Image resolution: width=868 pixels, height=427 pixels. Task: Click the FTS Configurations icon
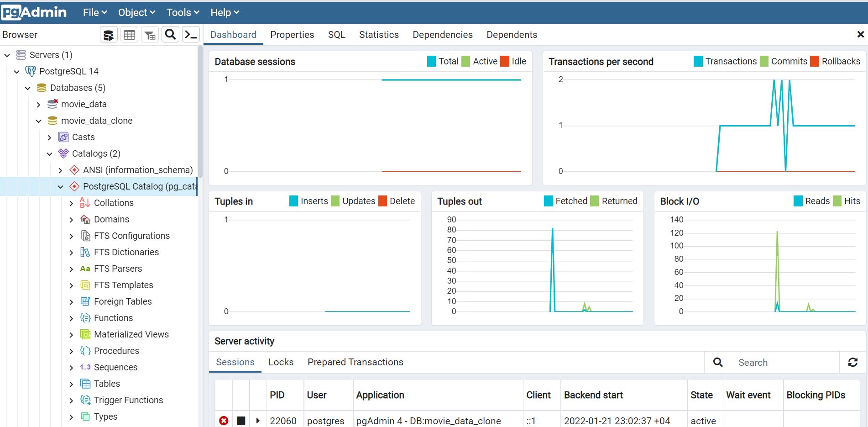(x=85, y=236)
